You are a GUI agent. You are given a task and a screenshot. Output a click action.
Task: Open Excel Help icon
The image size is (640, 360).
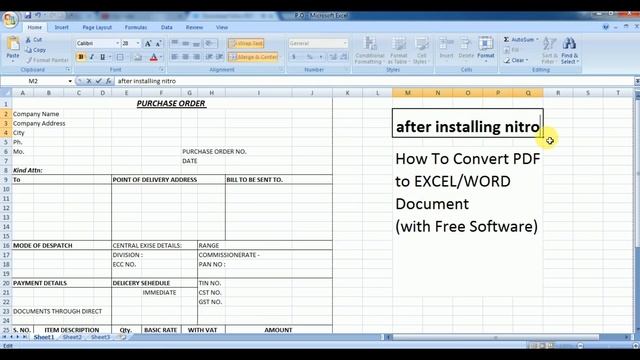click(606, 27)
